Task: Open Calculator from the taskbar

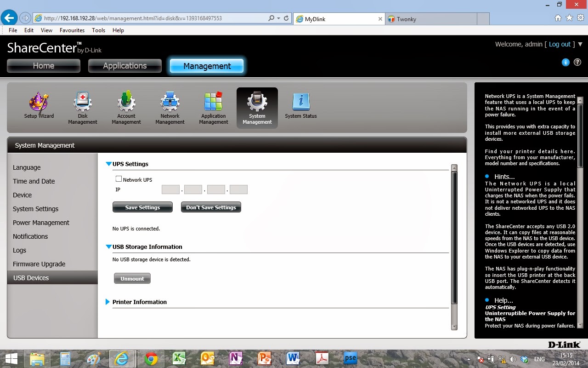Action: coord(65,359)
